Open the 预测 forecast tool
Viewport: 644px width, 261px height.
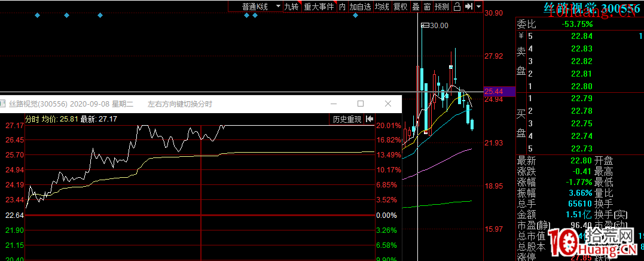[x=441, y=6]
